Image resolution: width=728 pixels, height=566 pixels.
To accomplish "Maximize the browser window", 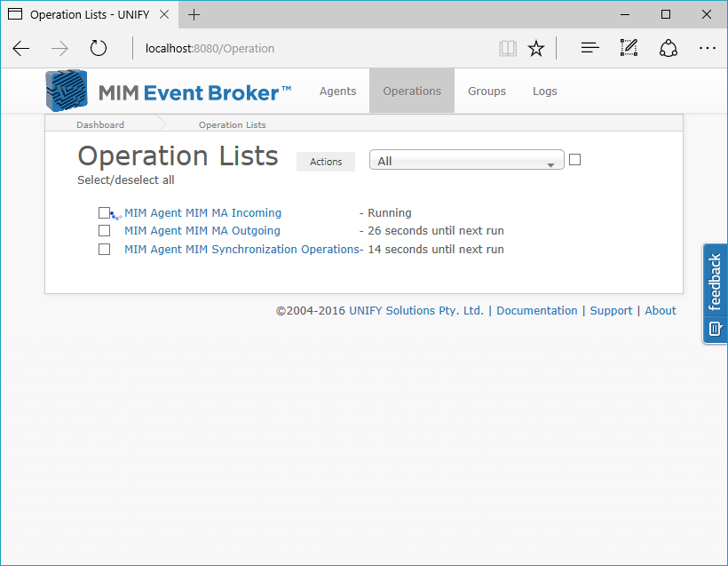I will 666,15.
